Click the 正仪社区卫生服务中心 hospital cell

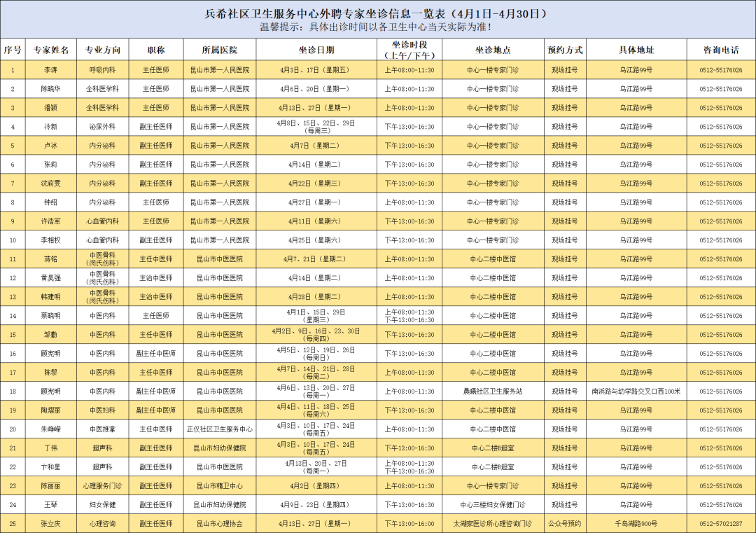[x=220, y=429]
